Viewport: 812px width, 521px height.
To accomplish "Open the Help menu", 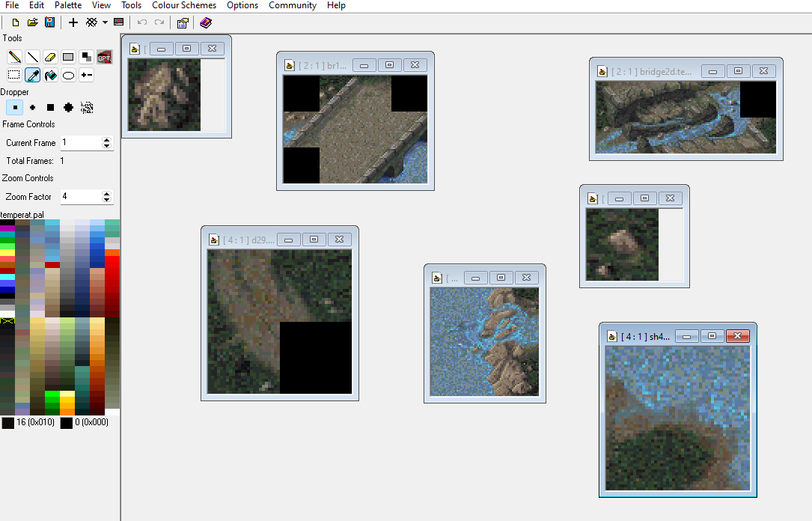I will click(x=336, y=5).
